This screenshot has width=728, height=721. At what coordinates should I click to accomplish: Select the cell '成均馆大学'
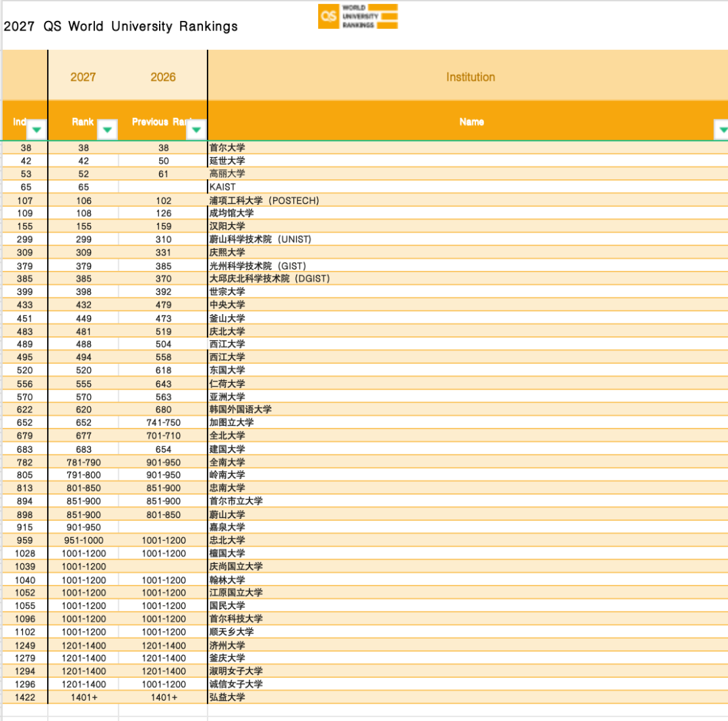[x=468, y=213]
